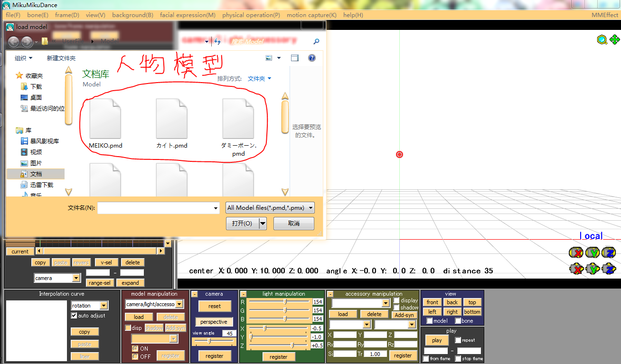Click the upper Y axis rotation icon

[592, 252]
